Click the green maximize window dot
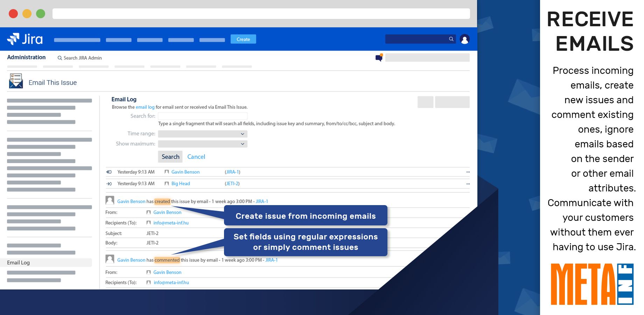Image resolution: width=644 pixels, height=315 pixels. [x=41, y=14]
